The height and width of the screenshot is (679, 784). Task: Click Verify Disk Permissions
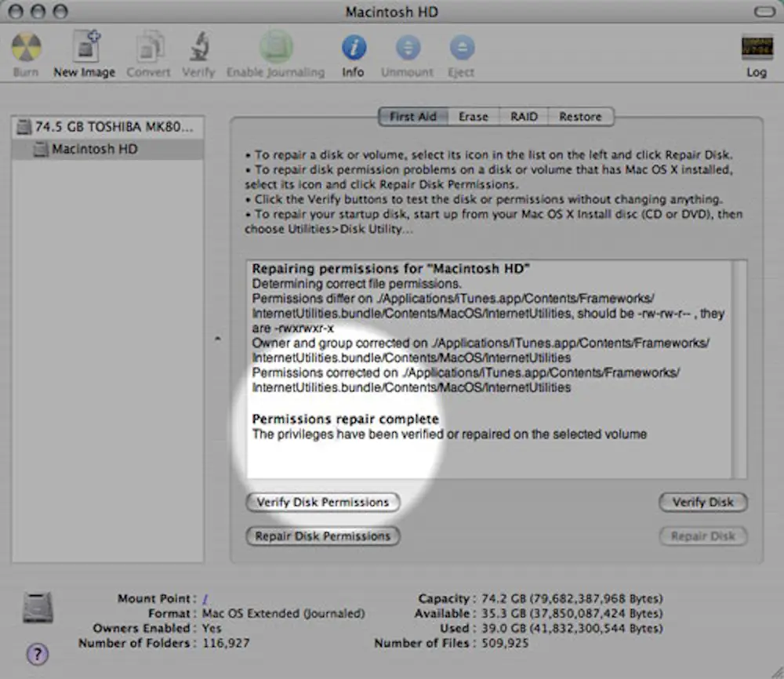tap(322, 503)
